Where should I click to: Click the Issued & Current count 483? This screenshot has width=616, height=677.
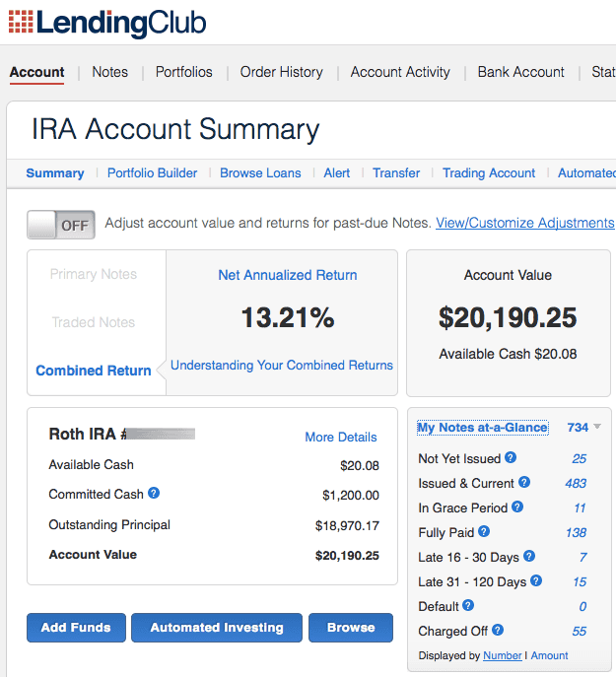point(576,483)
